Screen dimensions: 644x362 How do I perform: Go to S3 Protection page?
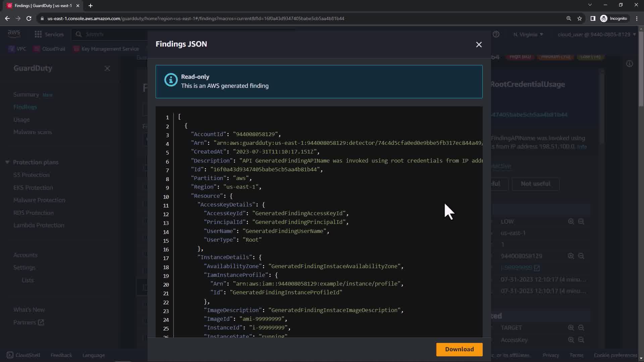click(31, 175)
